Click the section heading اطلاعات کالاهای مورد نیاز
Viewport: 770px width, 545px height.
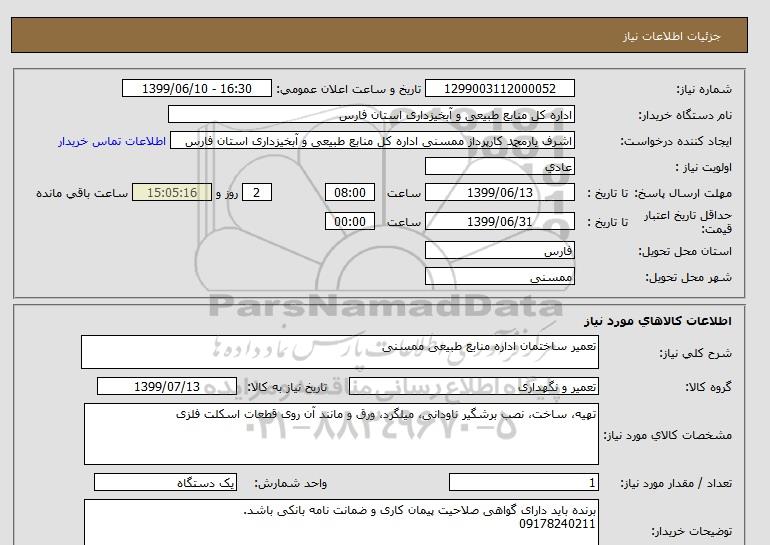pos(658,321)
